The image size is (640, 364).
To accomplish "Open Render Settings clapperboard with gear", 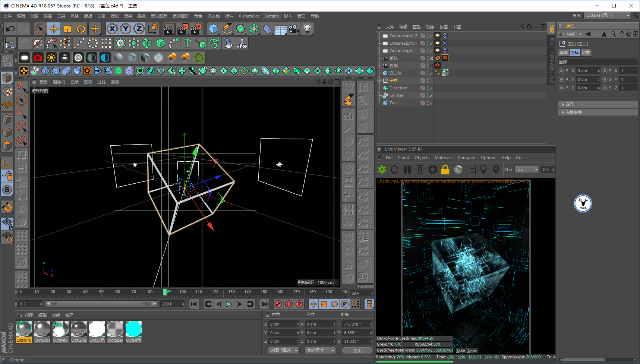I will [196, 29].
